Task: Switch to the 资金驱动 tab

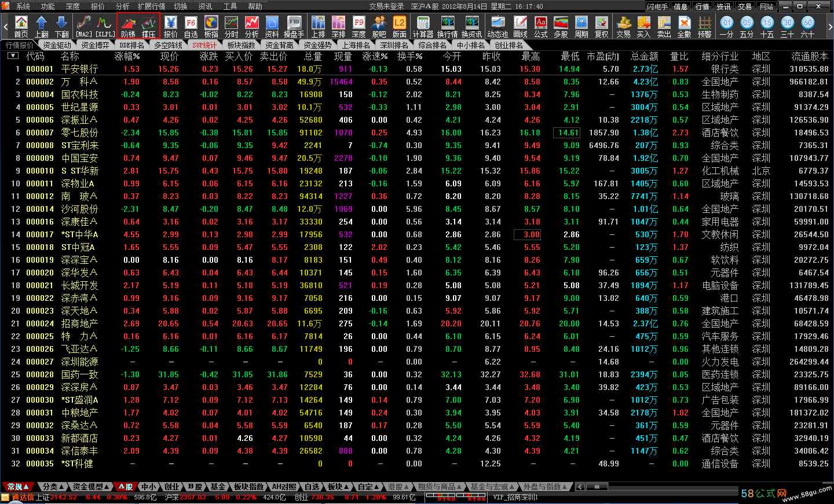Action: (57, 45)
